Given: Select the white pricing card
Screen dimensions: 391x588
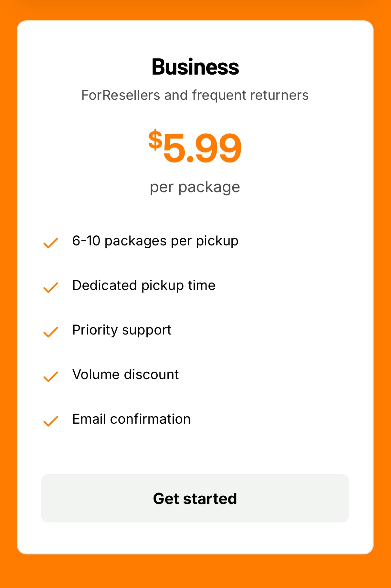Looking at the screenshot, I should [x=195, y=294].
